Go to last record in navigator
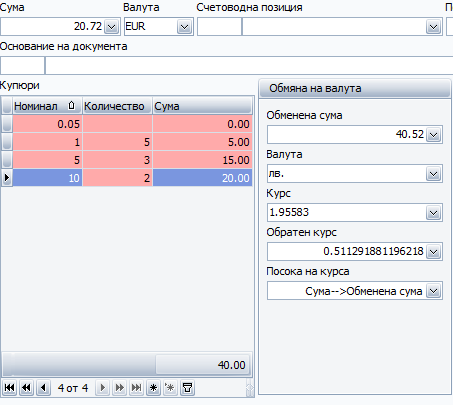 coord(136,388)
